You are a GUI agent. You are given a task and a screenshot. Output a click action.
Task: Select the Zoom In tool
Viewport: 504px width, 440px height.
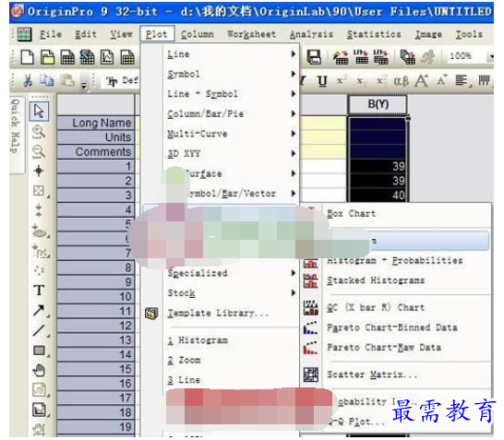(x=39, y=131)
